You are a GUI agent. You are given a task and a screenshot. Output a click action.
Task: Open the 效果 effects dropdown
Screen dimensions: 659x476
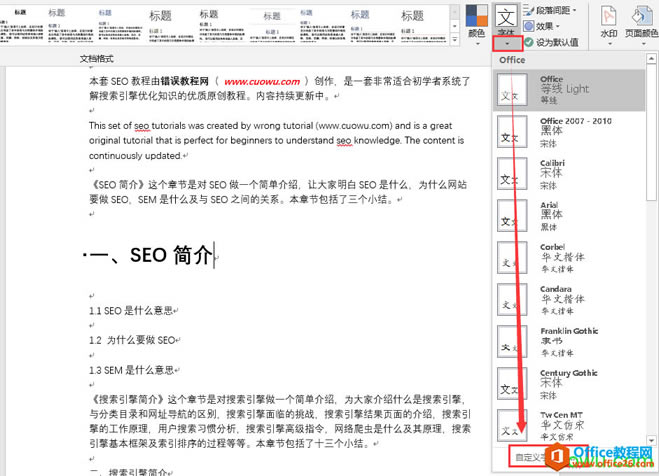pyautogui.click(x=542, y=26)
